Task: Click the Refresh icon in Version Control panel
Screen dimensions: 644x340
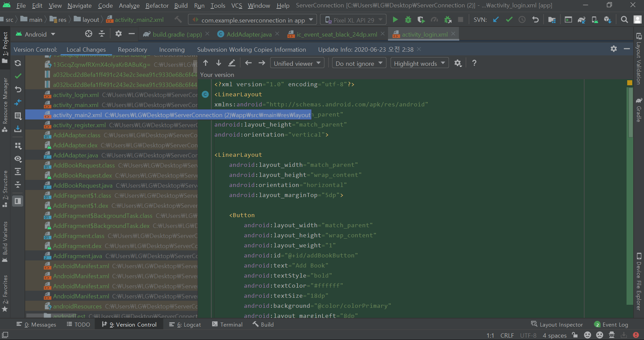Action: [18, 63]
